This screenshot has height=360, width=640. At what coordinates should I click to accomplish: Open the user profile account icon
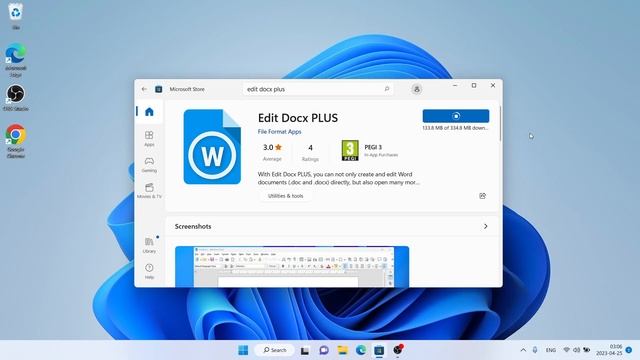(x=416, y=89)
